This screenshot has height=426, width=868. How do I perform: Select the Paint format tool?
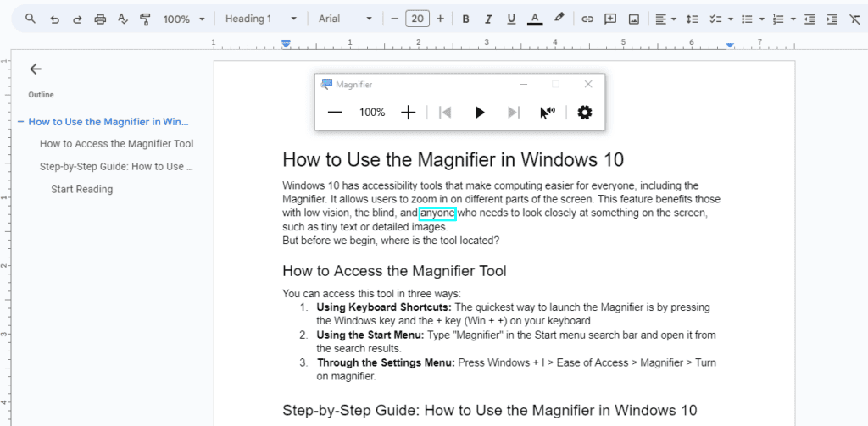(x=144, y=19)
